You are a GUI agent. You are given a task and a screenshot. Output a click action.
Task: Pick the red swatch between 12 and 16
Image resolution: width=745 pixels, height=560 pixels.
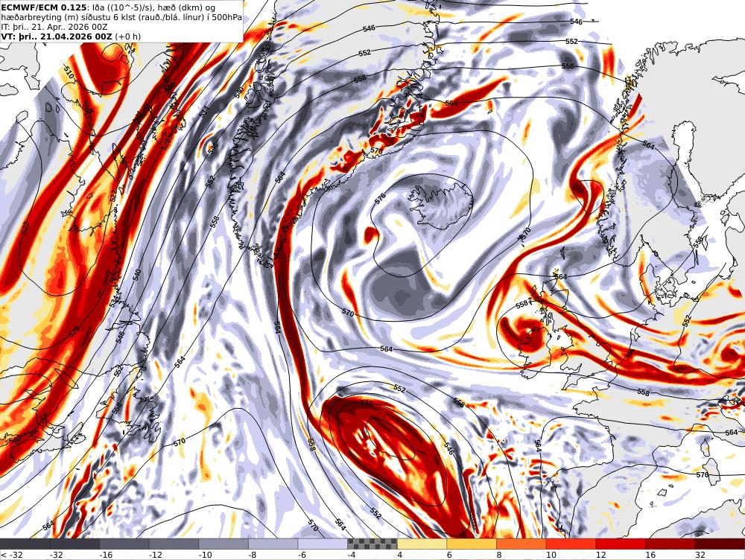[621, 544]
